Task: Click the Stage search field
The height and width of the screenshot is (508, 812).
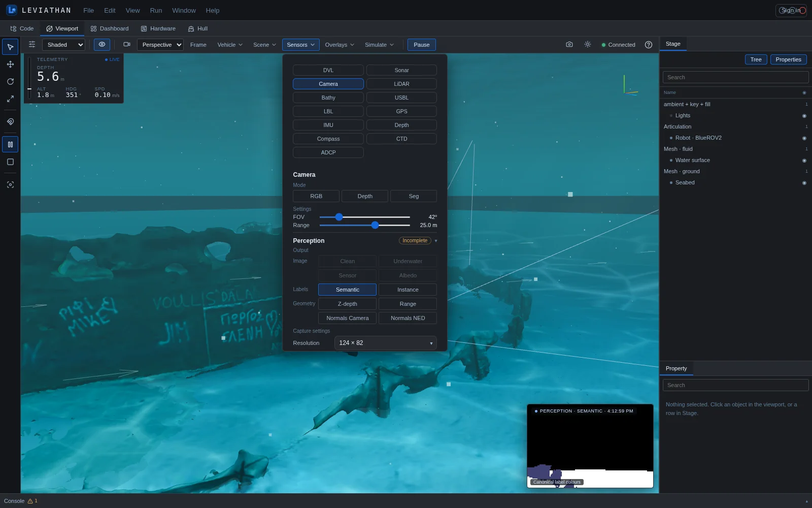Action: tap(735, 77)
